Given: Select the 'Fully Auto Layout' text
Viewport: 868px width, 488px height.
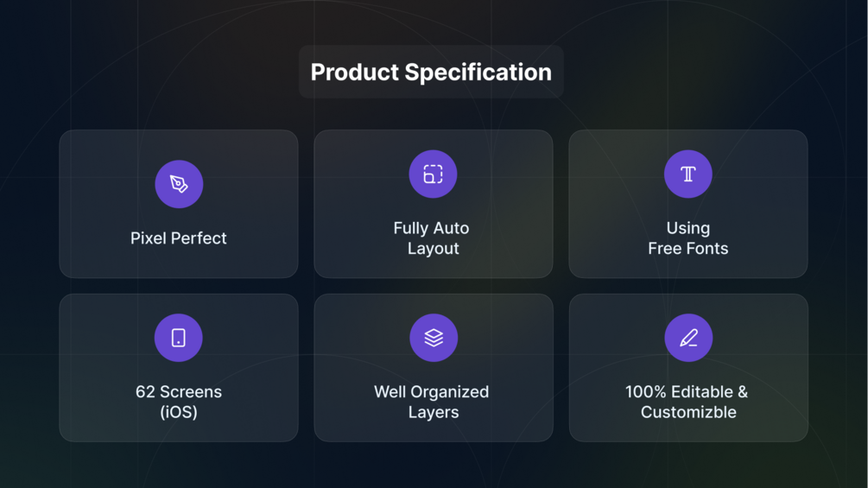Looking at the screenshot, I should [432, 238].
